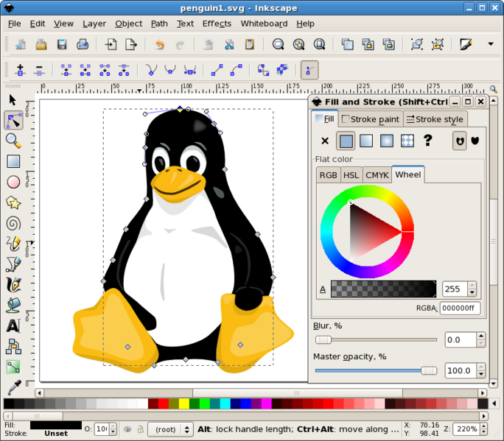Open the Path menu
Image resolution: width=504 pixels, height=441 pixels.
[x=159, y=24]
